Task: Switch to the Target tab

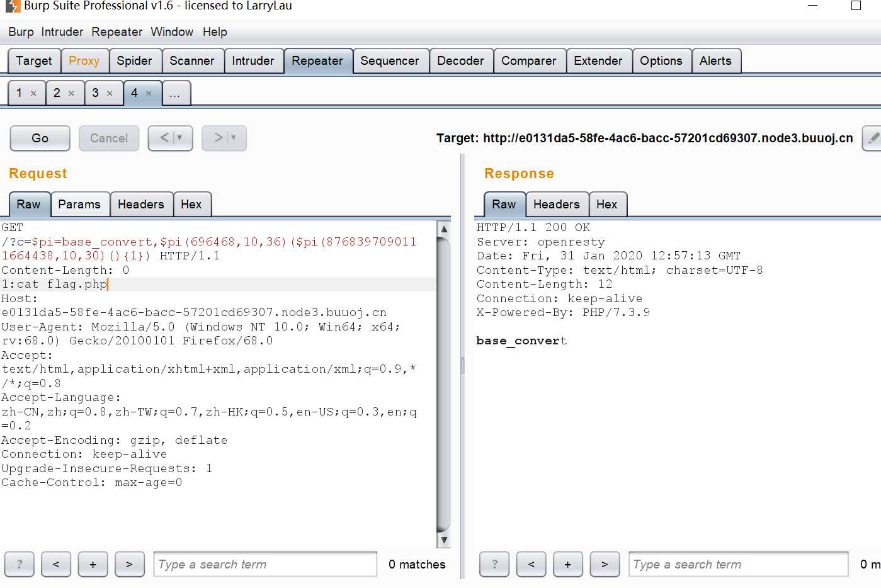Action: 34,61
